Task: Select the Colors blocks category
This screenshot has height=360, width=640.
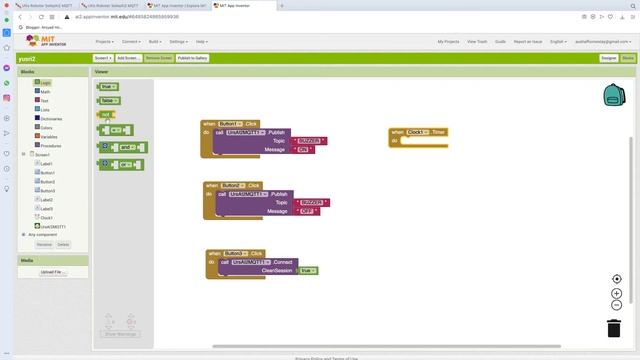Action: (x=46, y=128)
